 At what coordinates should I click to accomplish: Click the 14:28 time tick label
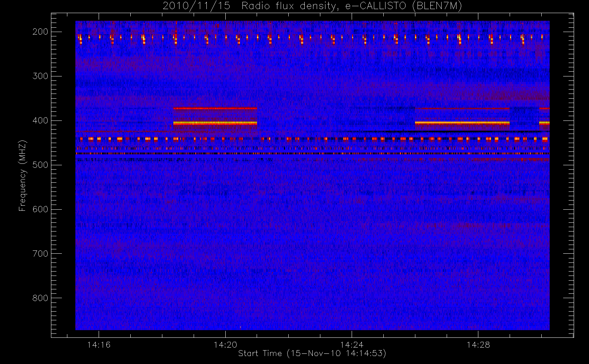click(478, 345)
